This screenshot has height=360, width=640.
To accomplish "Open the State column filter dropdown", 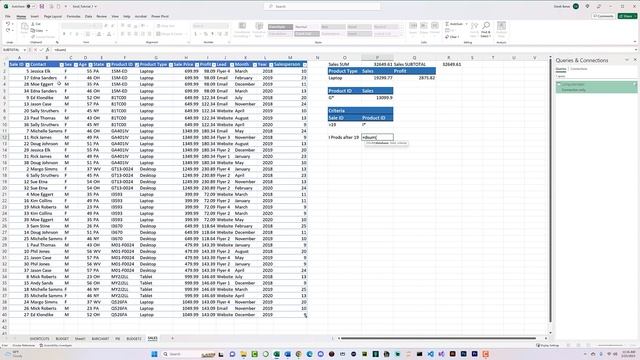I will [108, 65].
